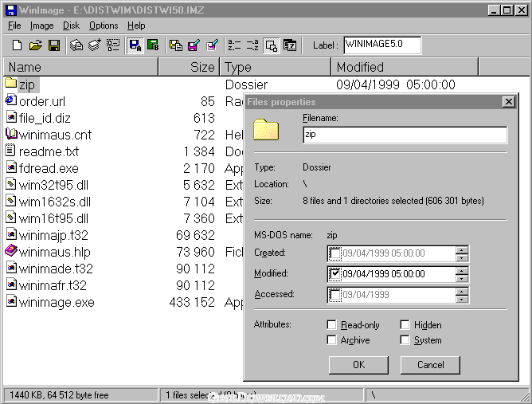Enable the Accessed date checkbox
532x404 pixels.
coord(334,295)
